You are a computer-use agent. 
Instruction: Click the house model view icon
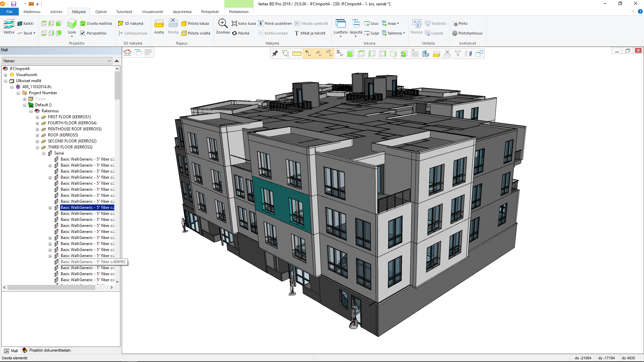[127, 52]
